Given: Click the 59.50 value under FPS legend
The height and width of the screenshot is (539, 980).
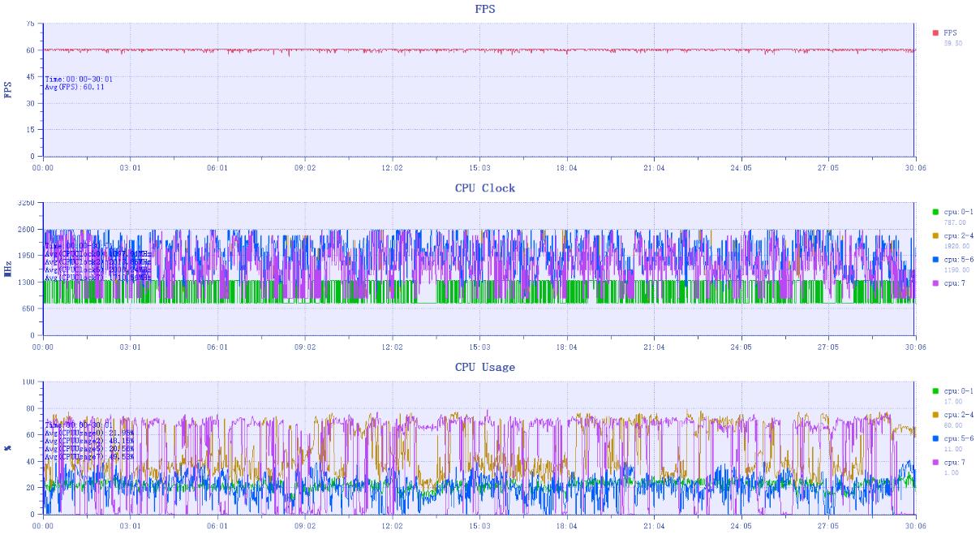Looking at the screenshot, I should (x=952, y=42).
